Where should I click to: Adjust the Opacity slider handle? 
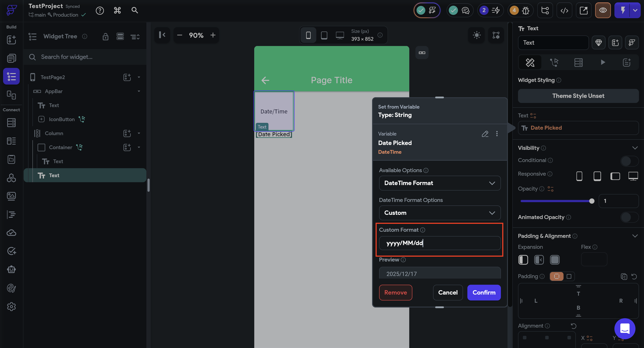[591, 201]
